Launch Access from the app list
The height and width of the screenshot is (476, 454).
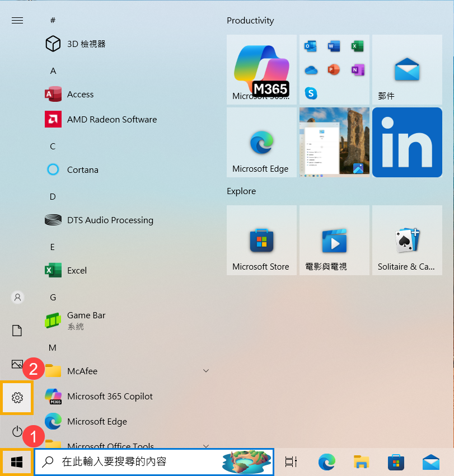tap(69, 95)
